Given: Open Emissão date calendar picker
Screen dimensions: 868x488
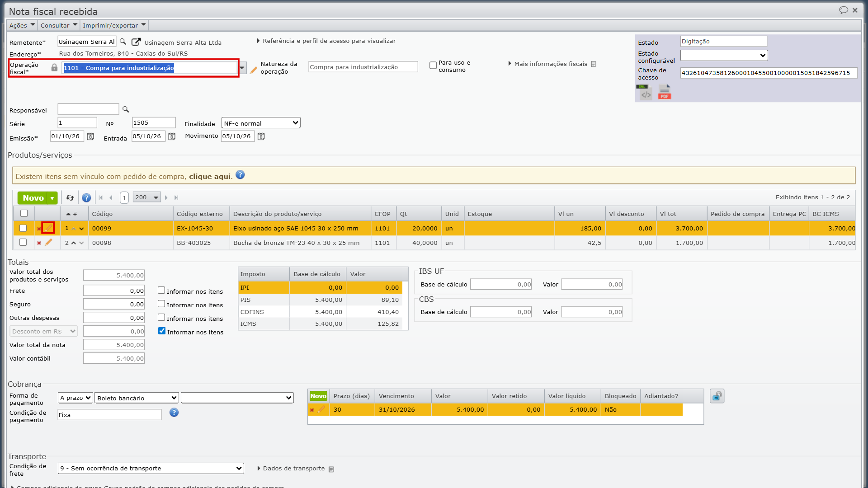Looking at the screenshot, I should (90, 136).
